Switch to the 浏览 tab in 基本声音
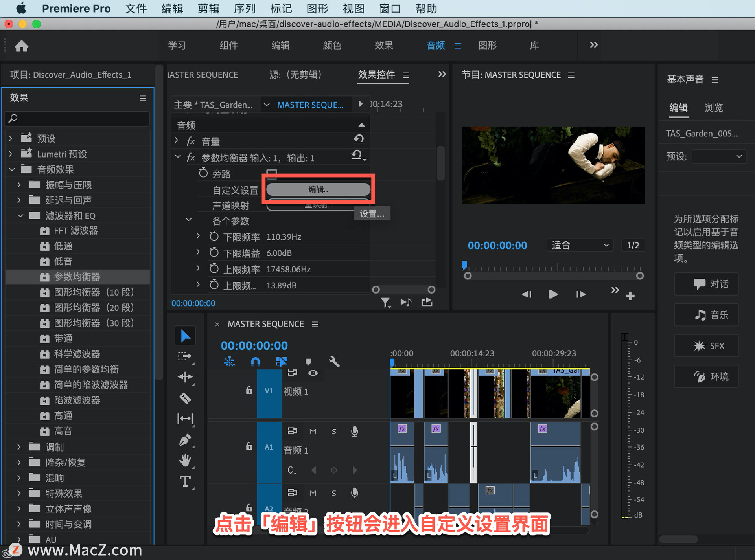 click(714, 108)
